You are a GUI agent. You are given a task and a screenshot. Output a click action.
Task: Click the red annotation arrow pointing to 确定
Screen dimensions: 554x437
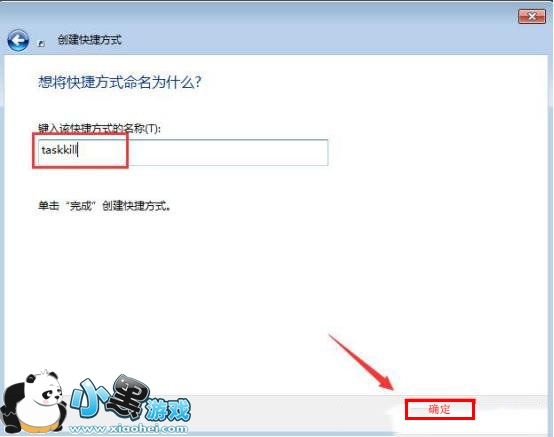point(361,363)
